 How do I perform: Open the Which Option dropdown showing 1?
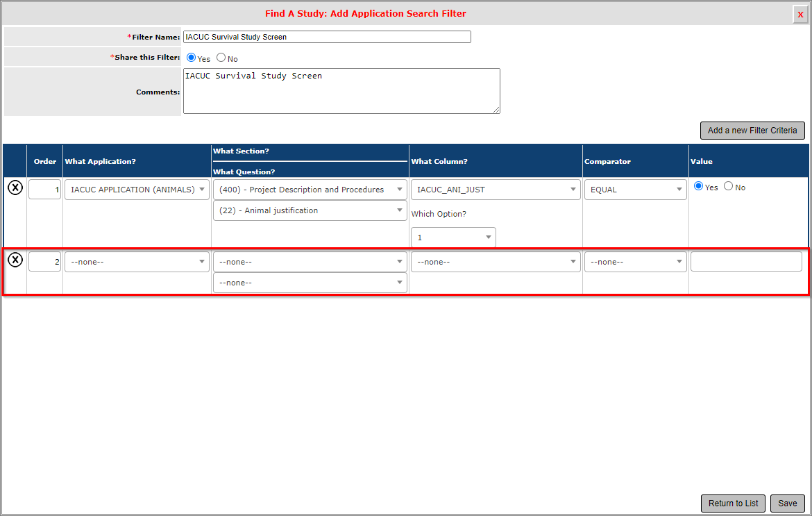pos(453,238)
